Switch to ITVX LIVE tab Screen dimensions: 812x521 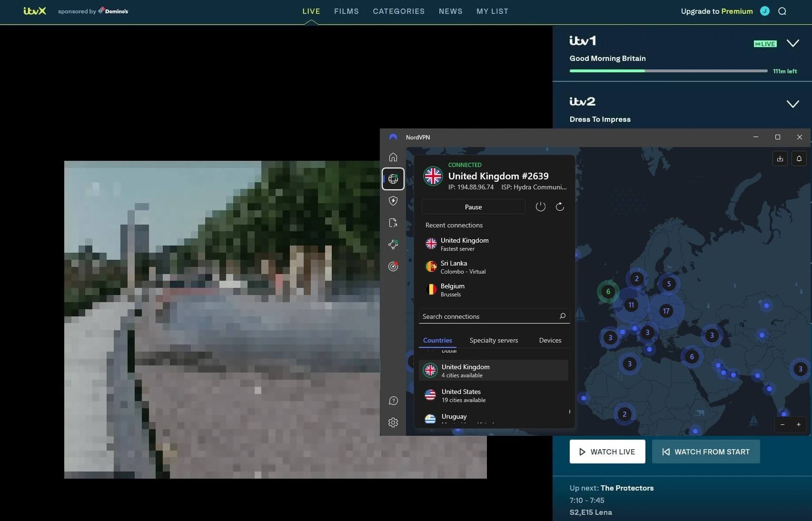click(311, 11)
